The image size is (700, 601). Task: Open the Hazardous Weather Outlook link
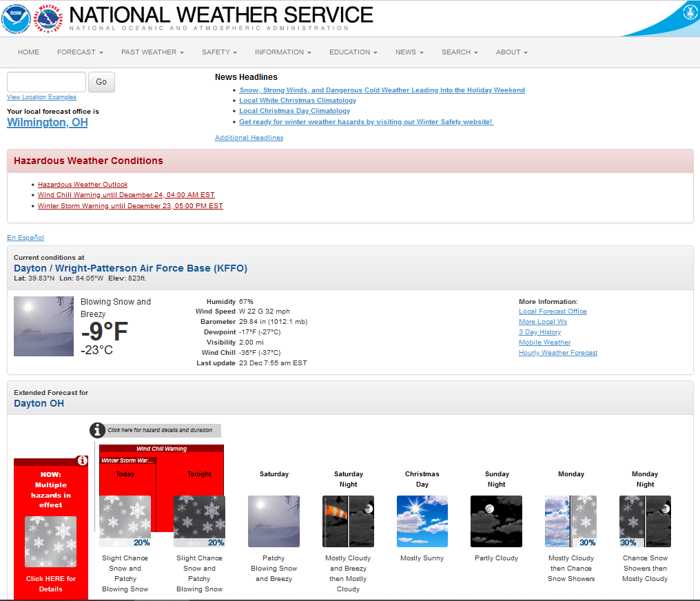tap(83, 185)
